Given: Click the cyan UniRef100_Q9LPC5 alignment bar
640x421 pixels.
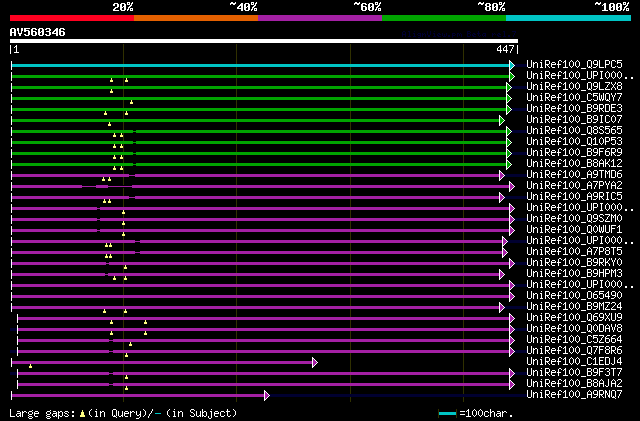Looking at the screenshot, I should (260, 65).
